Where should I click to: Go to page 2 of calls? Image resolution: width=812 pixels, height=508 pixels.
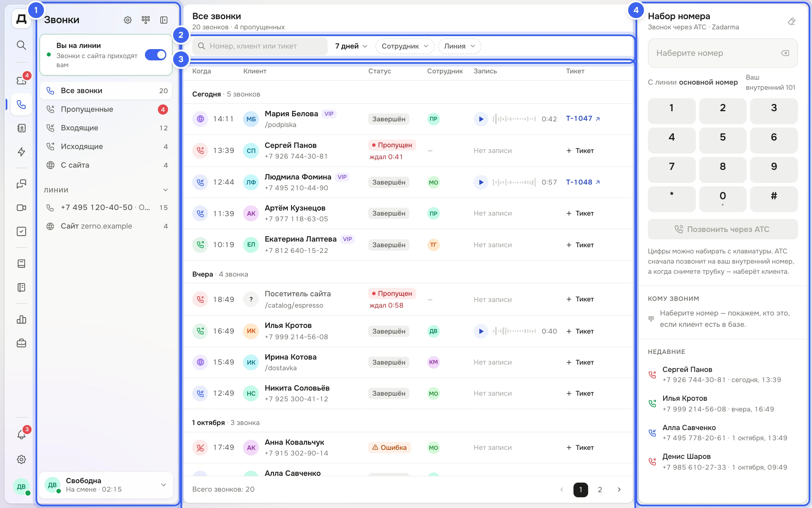click(x=600, y=490)
